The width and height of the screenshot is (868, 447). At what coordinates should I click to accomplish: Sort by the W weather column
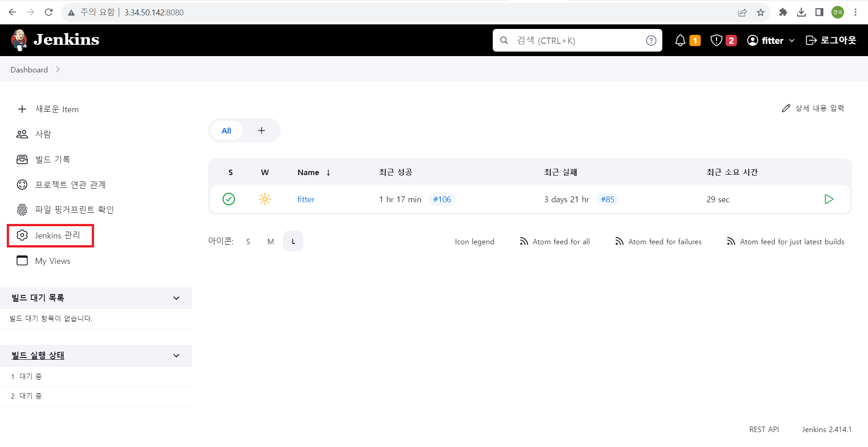point(265,172)
